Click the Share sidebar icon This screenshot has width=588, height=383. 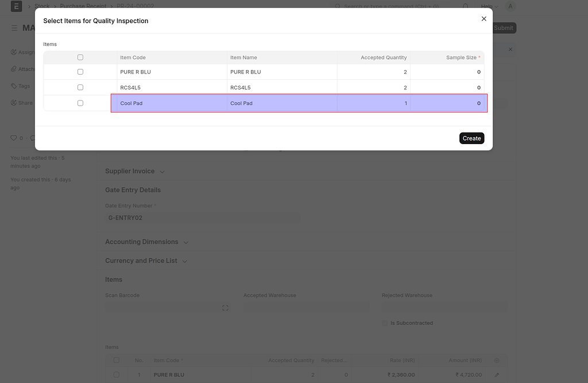[13, 102]
